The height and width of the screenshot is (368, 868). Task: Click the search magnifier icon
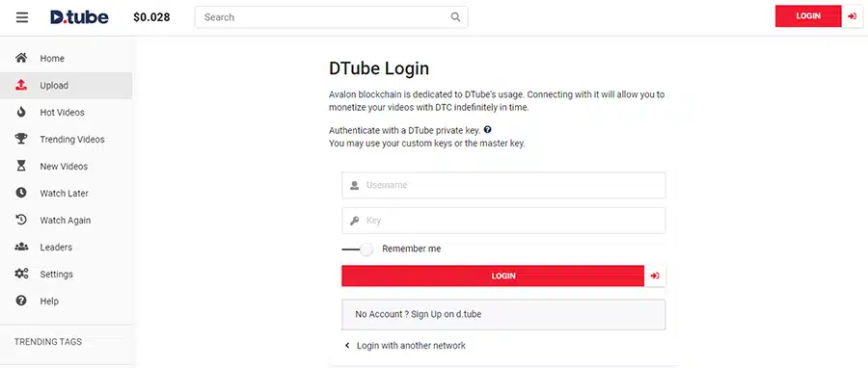[x=455, y=17]
